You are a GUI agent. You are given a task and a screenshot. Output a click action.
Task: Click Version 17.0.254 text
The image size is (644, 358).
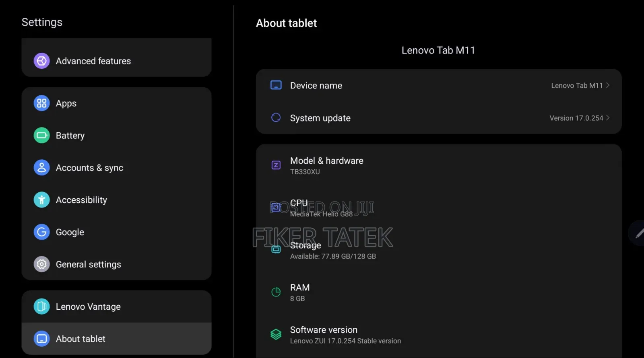pos(576,118)
